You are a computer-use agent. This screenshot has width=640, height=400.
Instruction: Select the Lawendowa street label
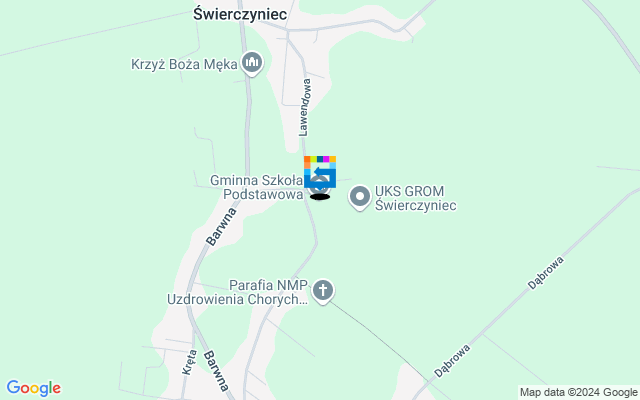pyautogui.click(x=304, y=108)
